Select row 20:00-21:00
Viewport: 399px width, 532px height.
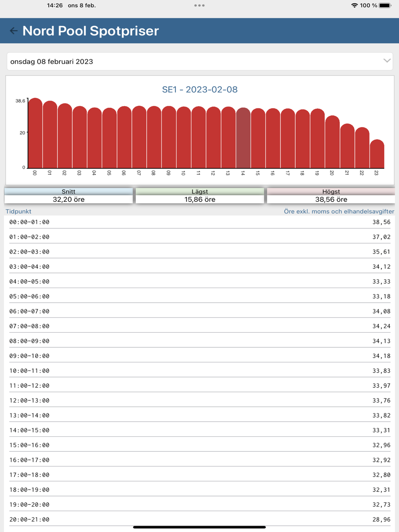click(199, 520)
